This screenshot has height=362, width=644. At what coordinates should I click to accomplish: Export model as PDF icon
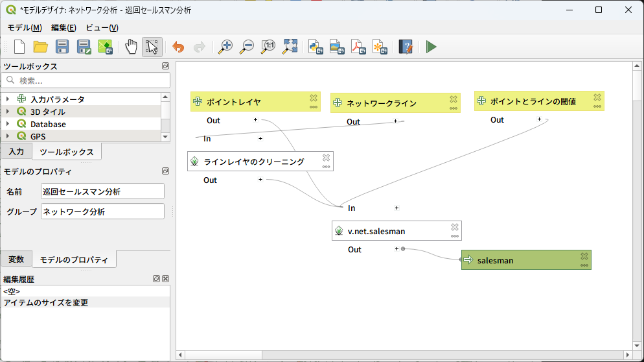coord(358,47)
